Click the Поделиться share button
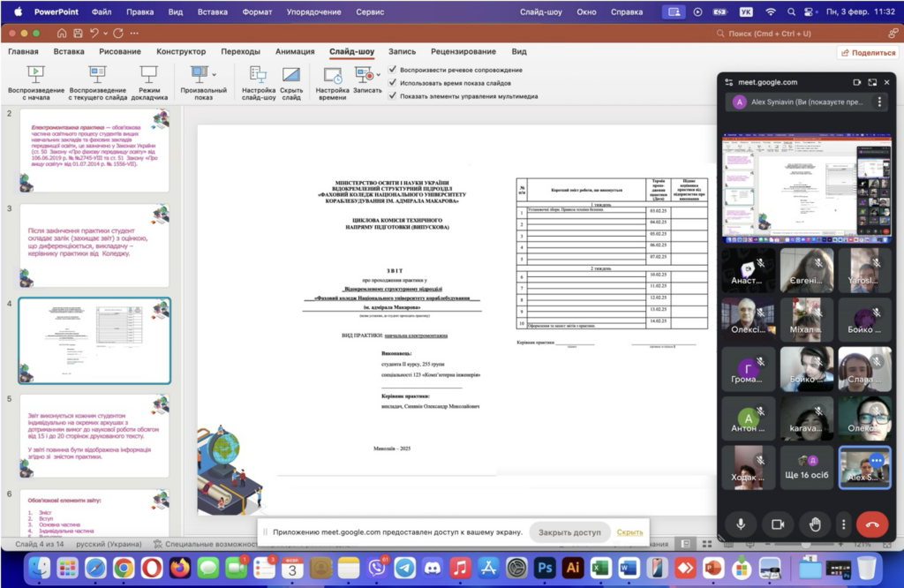 [x=869, y=52]
